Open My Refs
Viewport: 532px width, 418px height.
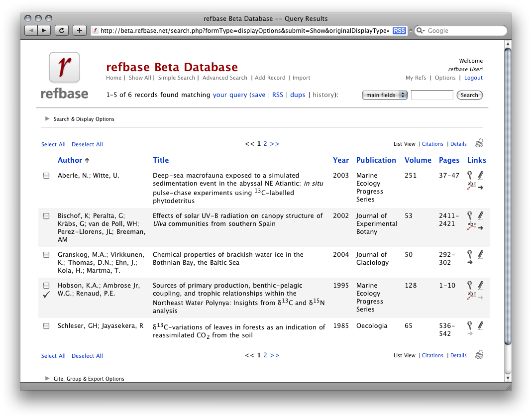coord(416,78)
